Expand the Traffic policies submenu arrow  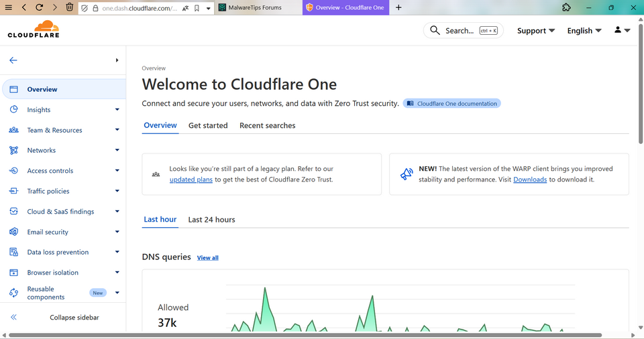coord(117,191)
